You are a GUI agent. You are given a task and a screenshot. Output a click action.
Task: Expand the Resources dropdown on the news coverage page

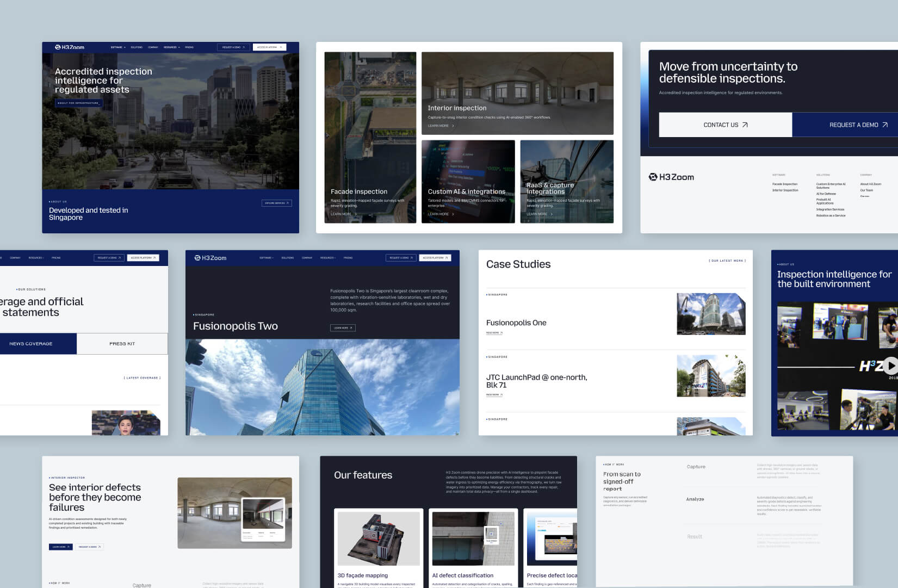click(x=36, y=258)
